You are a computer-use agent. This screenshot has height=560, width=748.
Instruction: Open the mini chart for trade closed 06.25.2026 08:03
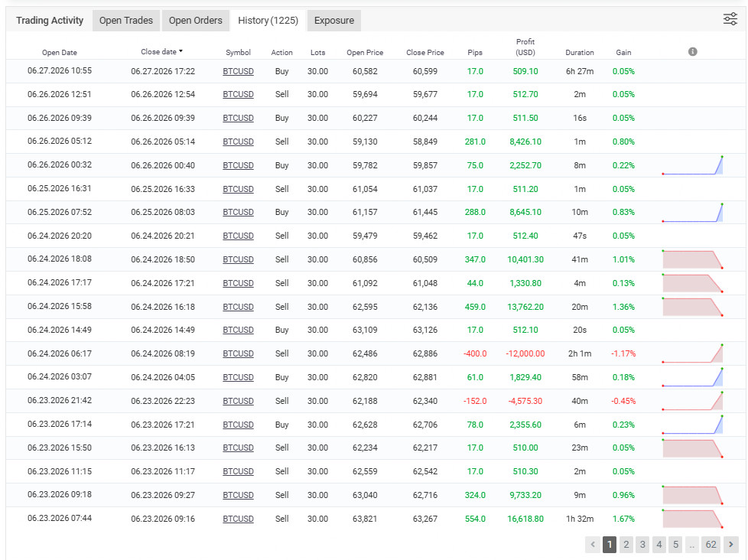pyautogui.click(x=693, y=212)
